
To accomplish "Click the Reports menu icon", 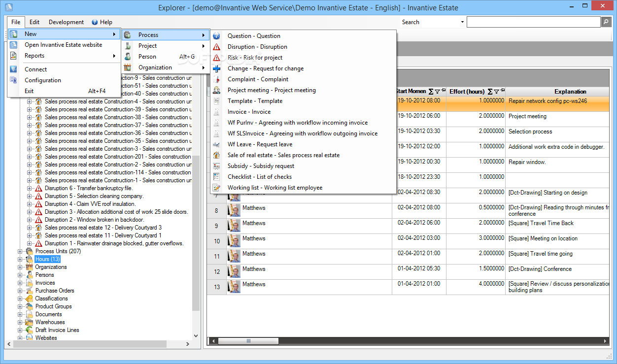I will tap(14, 56).
